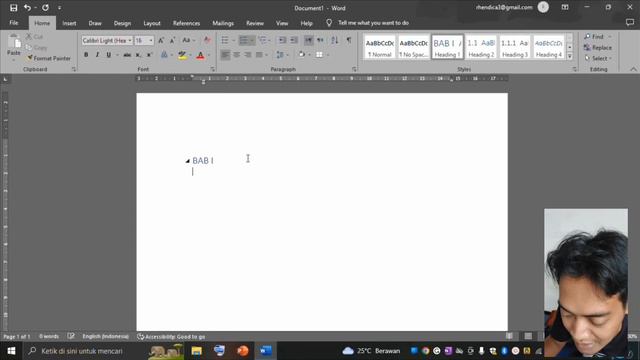Apply red font color
Viewport: 640px width, 360px height.
pos(200,55)
